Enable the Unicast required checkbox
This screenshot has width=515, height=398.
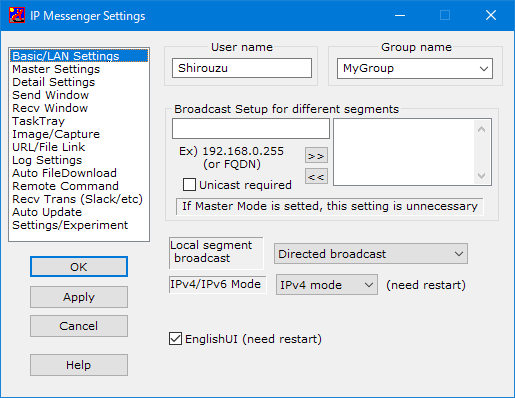189,185
